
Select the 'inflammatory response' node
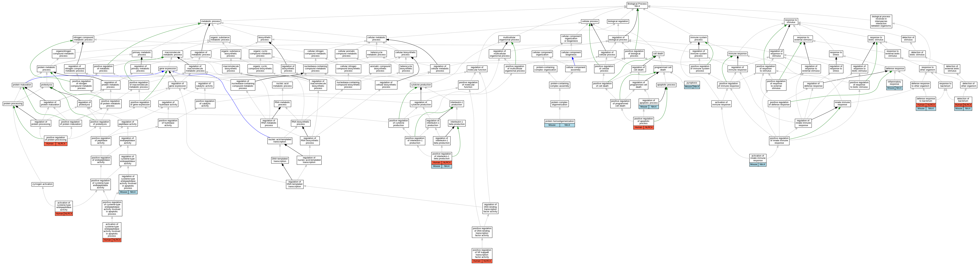click(894, 84)
